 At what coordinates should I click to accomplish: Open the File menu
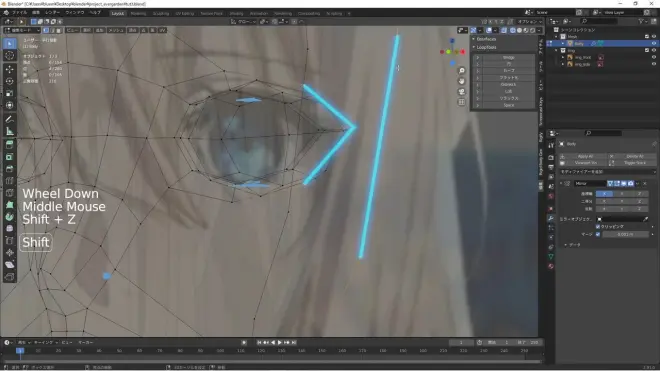click(x=19, y=13)
